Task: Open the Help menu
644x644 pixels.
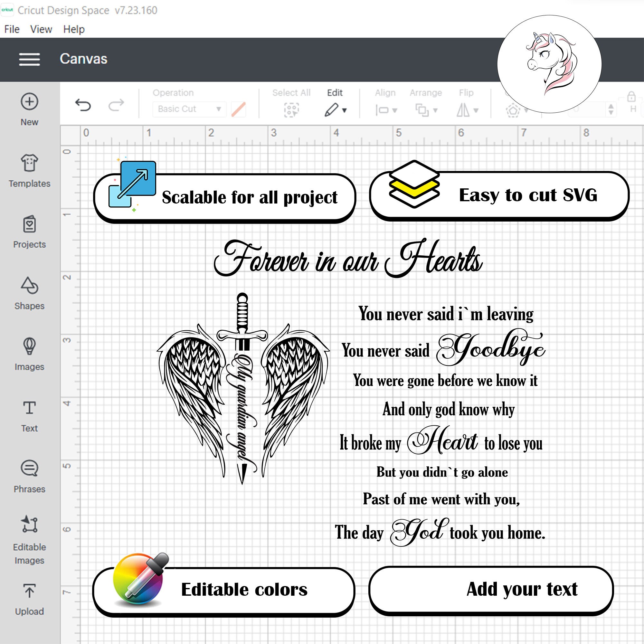Action: click(x=74, y=29)
